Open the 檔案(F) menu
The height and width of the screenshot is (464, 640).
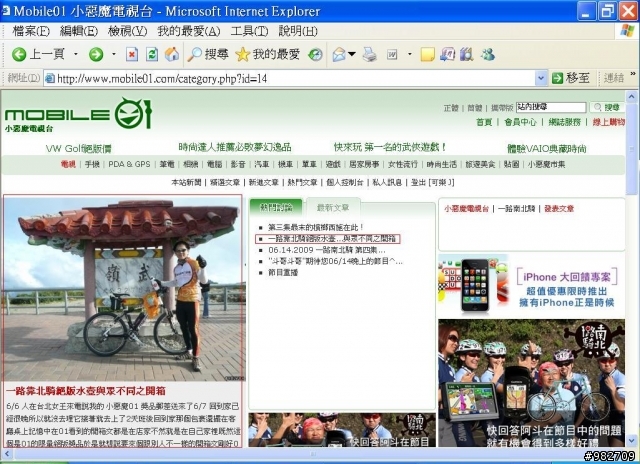point(31,31)
